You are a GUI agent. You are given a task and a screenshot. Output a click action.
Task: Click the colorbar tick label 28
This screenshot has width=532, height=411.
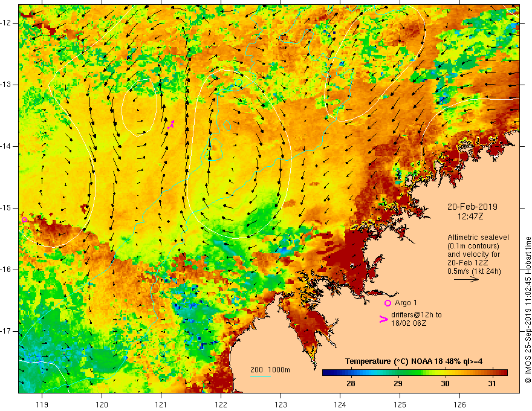coord(351,384)
